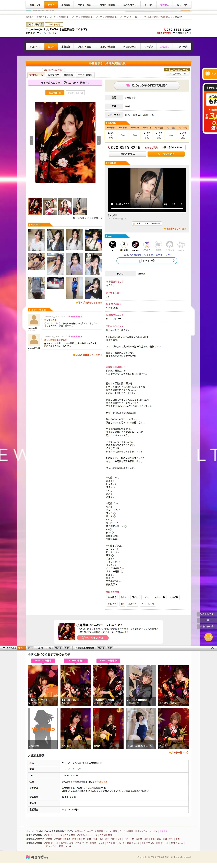The height and width of the screenshot is (868, 217).
Task: Open the 楽しい時間をありがとう！ review
Action: click(x=56, y=340)
